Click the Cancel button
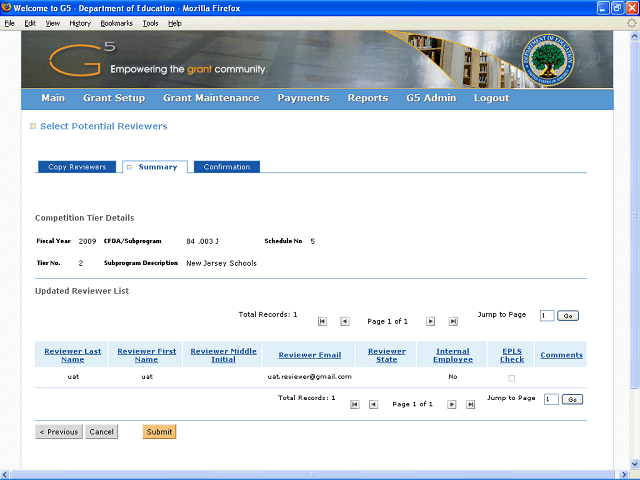This screenshot has height=480, width=640. [101, 432]
